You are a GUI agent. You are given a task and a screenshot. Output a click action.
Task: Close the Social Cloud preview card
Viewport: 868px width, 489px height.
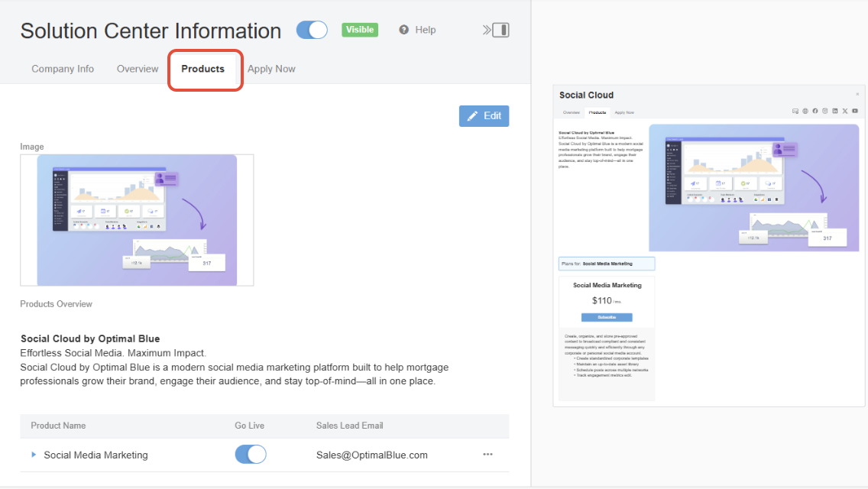pyautogui.click(x=857, y=94)
